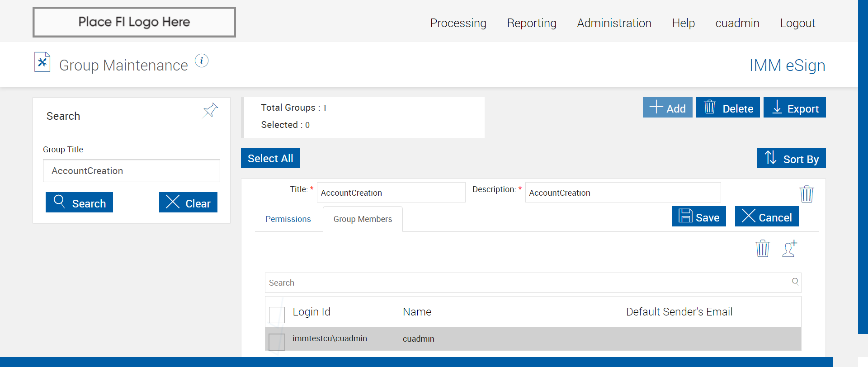Click the Logout link

797,23
